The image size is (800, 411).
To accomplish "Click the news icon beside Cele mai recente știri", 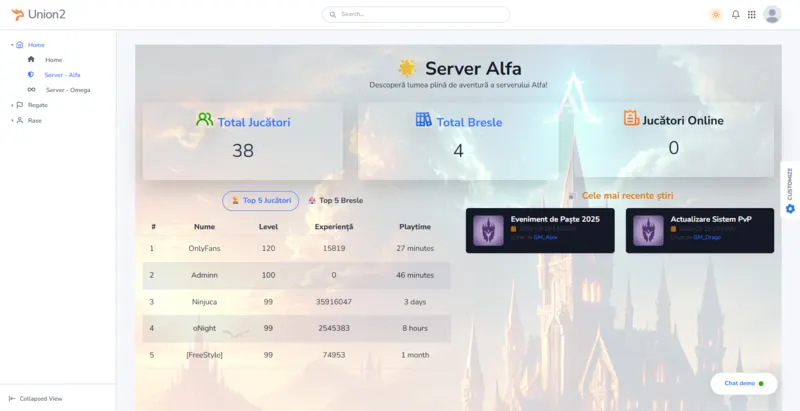I will pyautogui.click(x=572, y=196).
